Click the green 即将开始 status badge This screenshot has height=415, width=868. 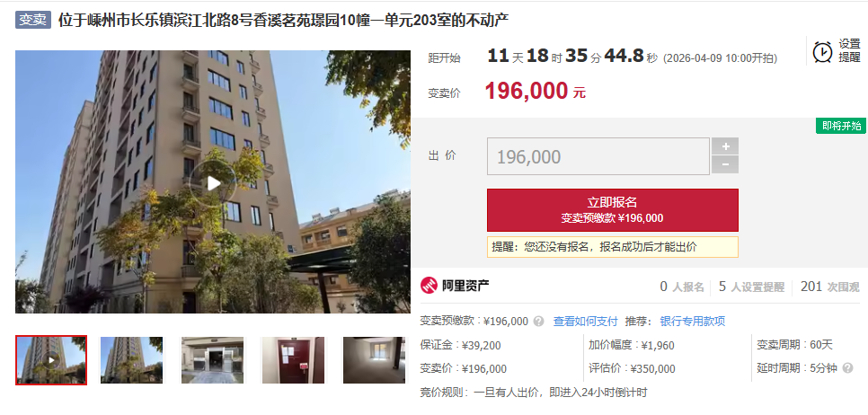click(x=840, y=126)
